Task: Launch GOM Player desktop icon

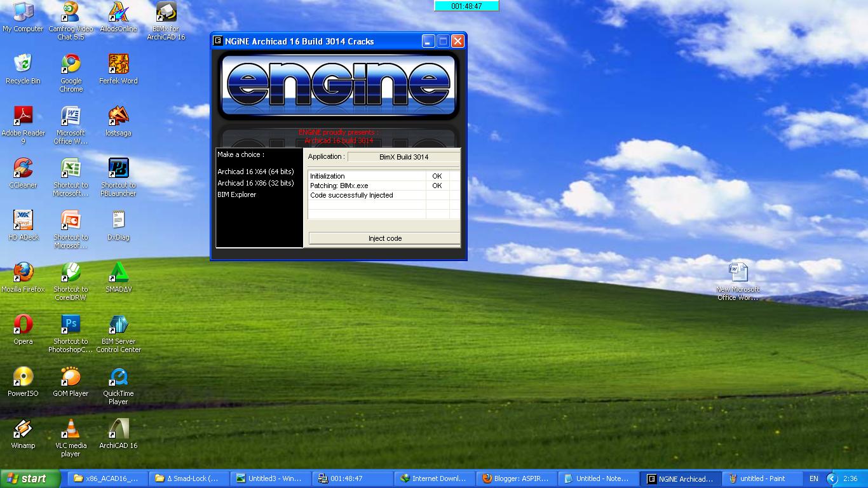Action: [x=71, y=382]
